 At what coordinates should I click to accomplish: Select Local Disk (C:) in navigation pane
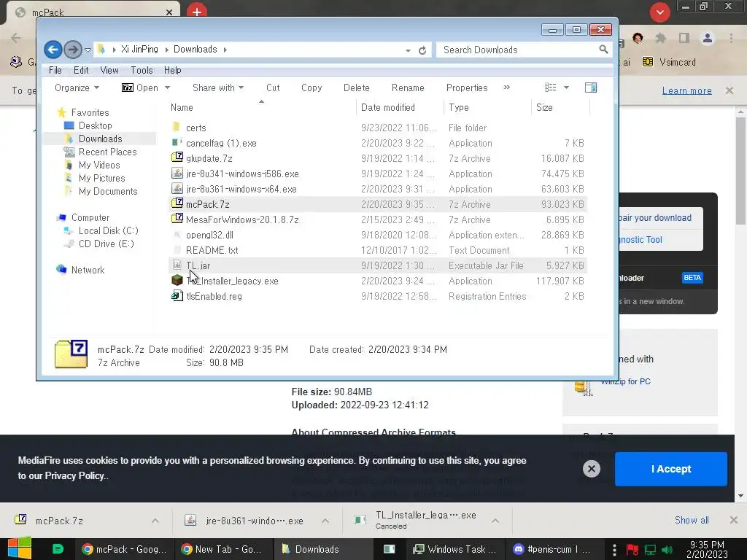[108, 230]
